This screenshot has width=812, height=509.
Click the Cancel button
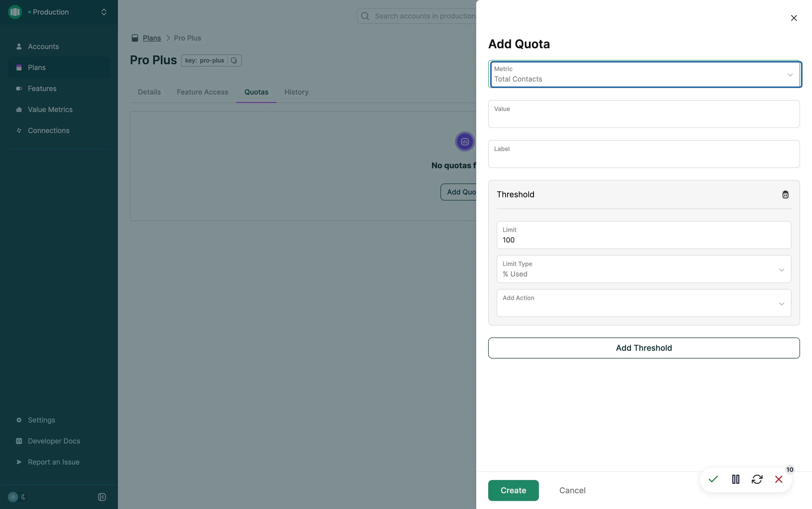point(572,490)
